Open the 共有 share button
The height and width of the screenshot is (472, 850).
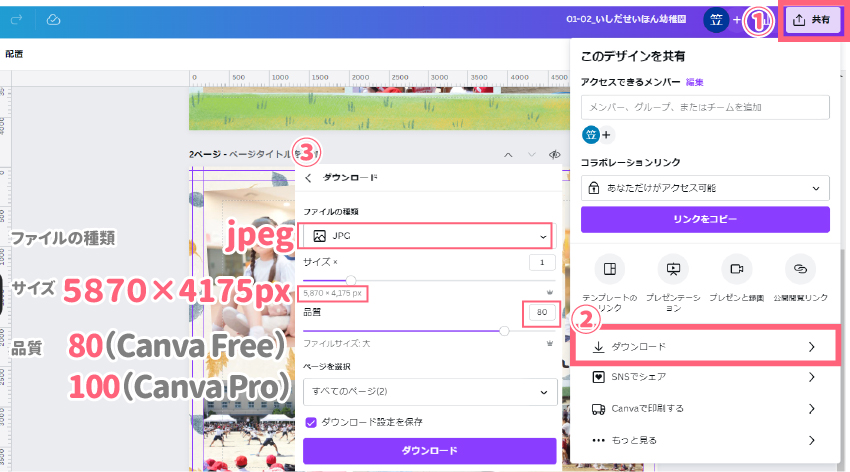pyautogui.click(x=812, y=20)
